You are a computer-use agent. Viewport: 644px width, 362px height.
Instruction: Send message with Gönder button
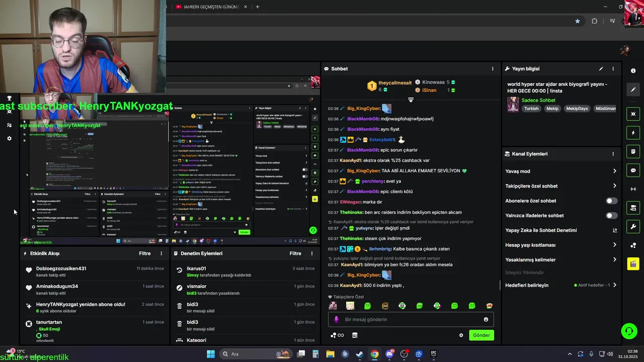coord(481,335)
